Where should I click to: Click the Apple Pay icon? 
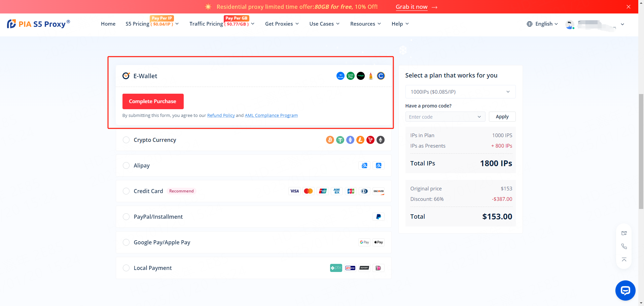click(379, 242)
